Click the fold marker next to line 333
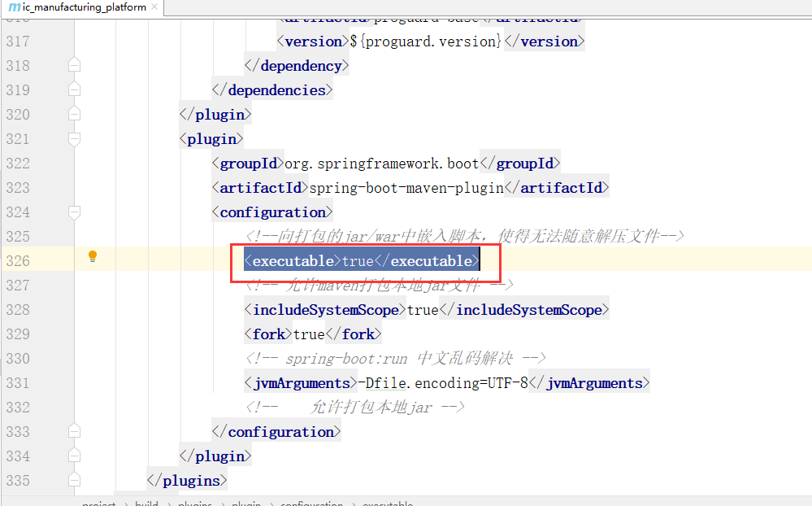The image size is (812, 506). click(x=74, y=430)
